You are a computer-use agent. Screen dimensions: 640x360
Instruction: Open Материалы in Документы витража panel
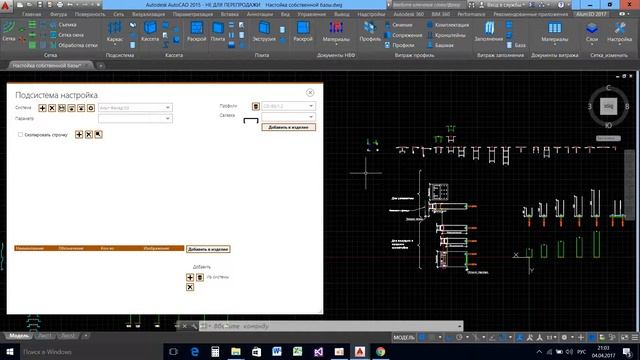click(554, 32)
